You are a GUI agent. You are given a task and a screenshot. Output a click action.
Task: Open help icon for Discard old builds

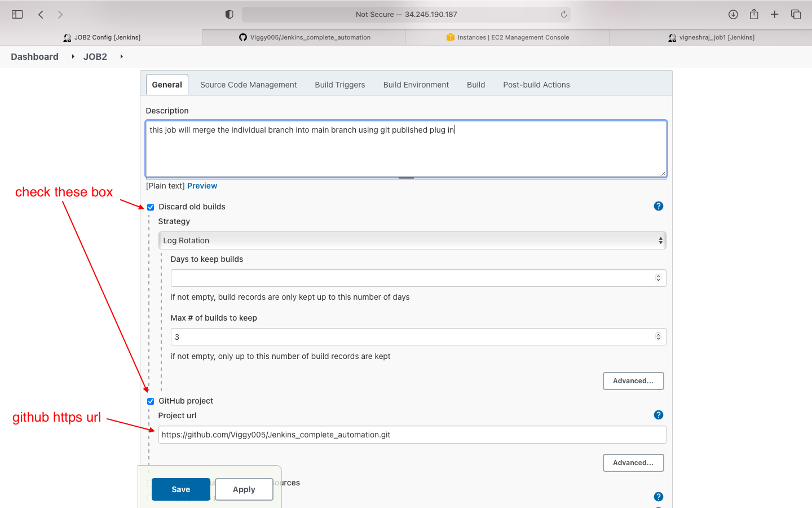(x=659, y=206)
